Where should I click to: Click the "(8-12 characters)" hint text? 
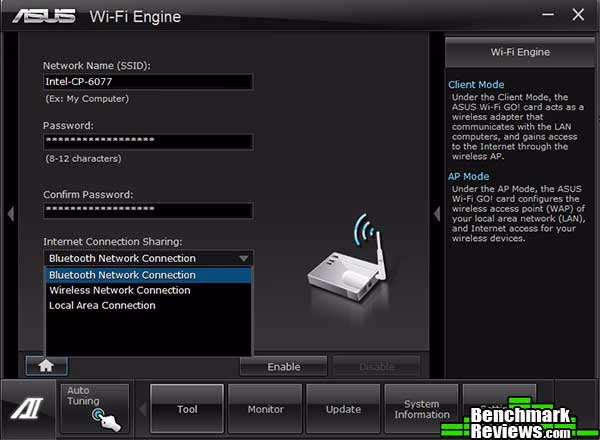[83, 158]
